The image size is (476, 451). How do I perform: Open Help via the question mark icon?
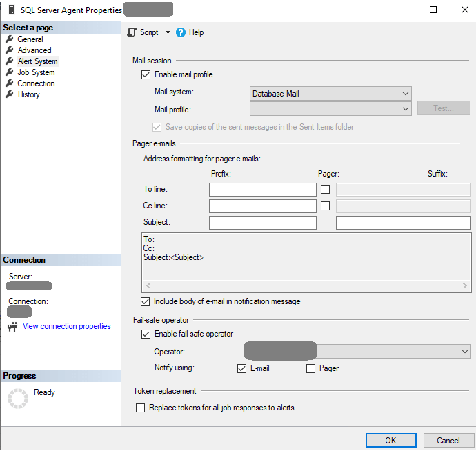[x=181, y=32]
